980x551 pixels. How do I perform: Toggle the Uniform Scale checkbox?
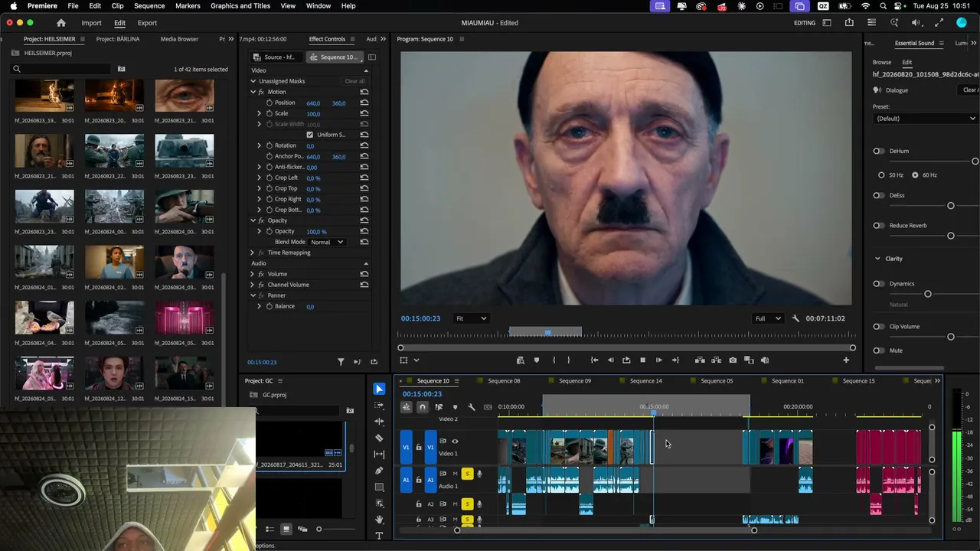(310, 135)
